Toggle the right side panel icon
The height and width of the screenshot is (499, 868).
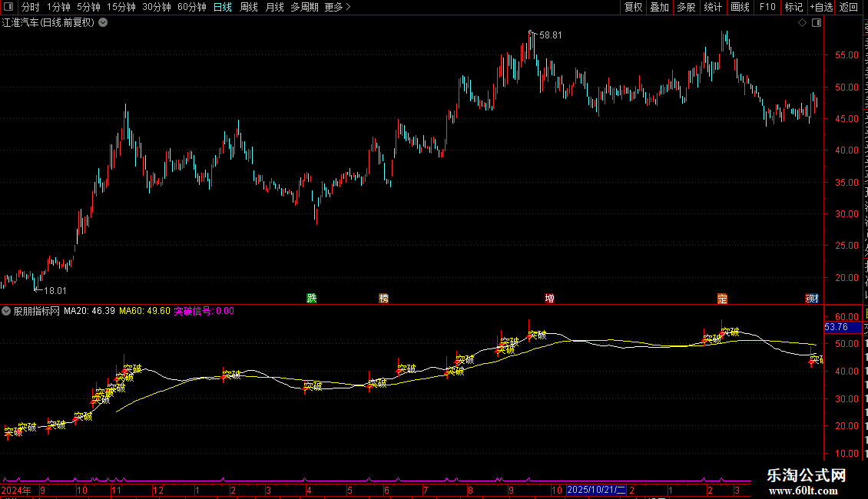817,23
